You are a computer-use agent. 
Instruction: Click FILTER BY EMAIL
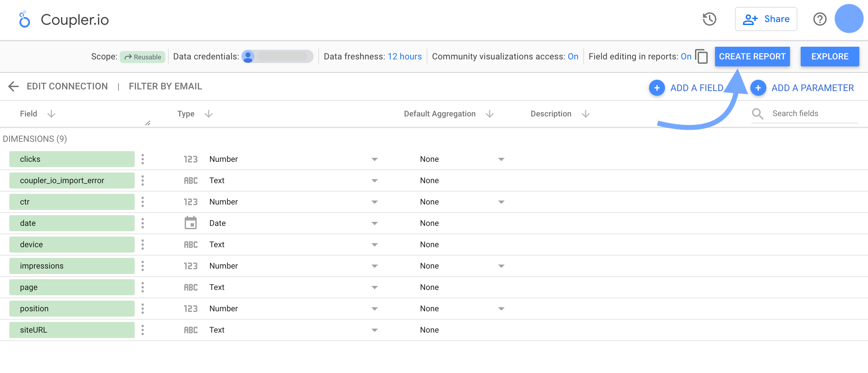[x=165, y=86]
